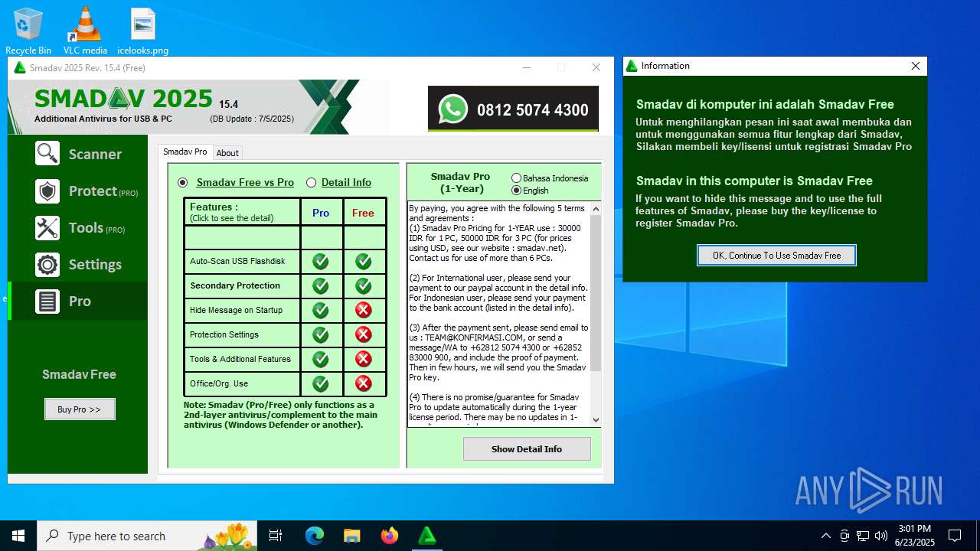Open volume control in system tray

coord(881,536)
